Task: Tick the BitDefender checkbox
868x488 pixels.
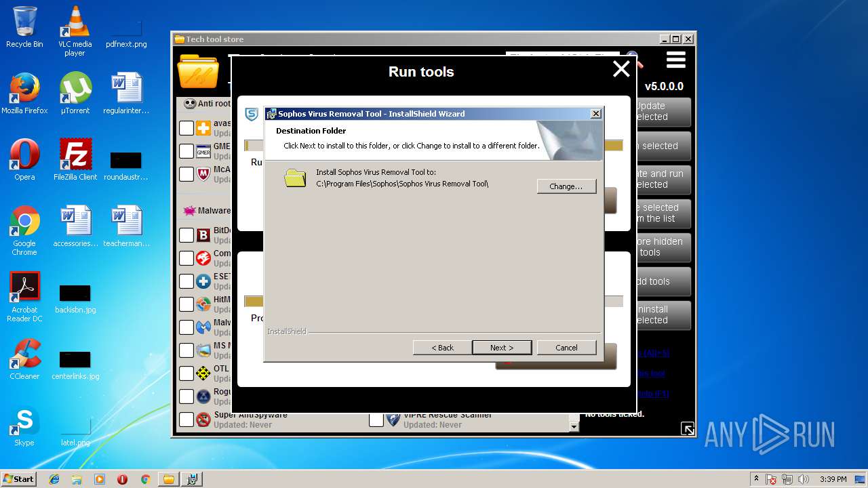Action: pyautogui.click(x=186, y=235)
